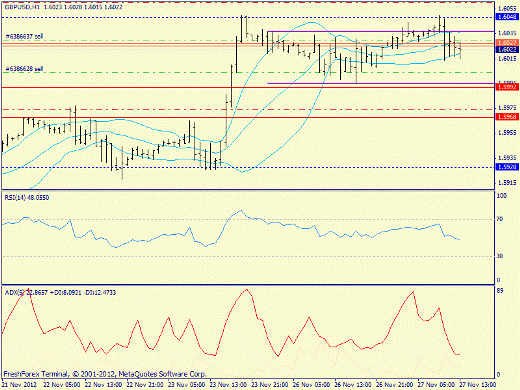This screenshot has height=390, width=520.
Task: Select the #6386628 sell order label
Action: click(24, 69)
